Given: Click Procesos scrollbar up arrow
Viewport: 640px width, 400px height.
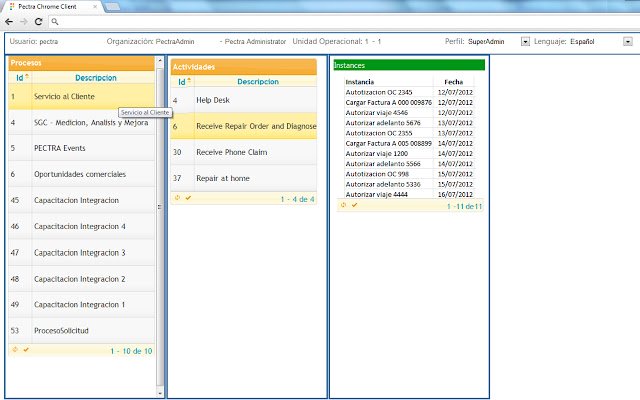Looking at the screenshot, I should 160,60.
